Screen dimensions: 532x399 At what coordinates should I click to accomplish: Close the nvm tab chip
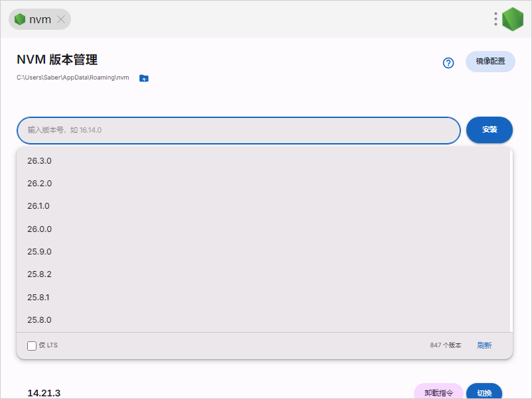tap(61, 19)
